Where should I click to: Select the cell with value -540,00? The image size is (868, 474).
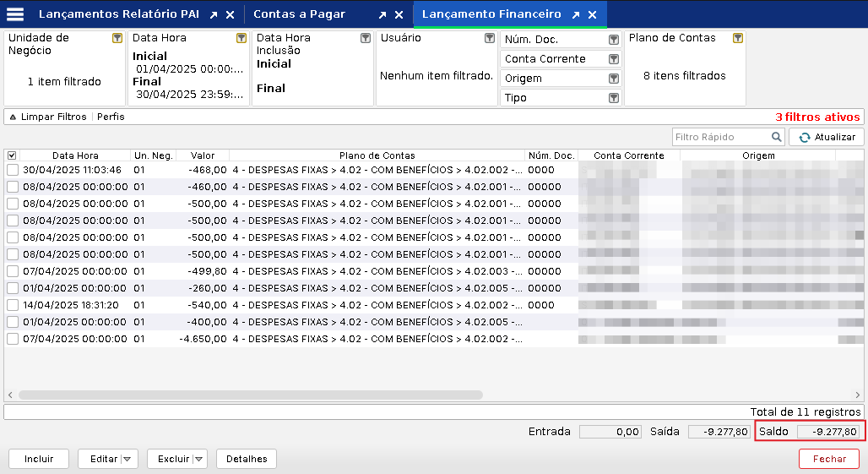click(202, 305)
